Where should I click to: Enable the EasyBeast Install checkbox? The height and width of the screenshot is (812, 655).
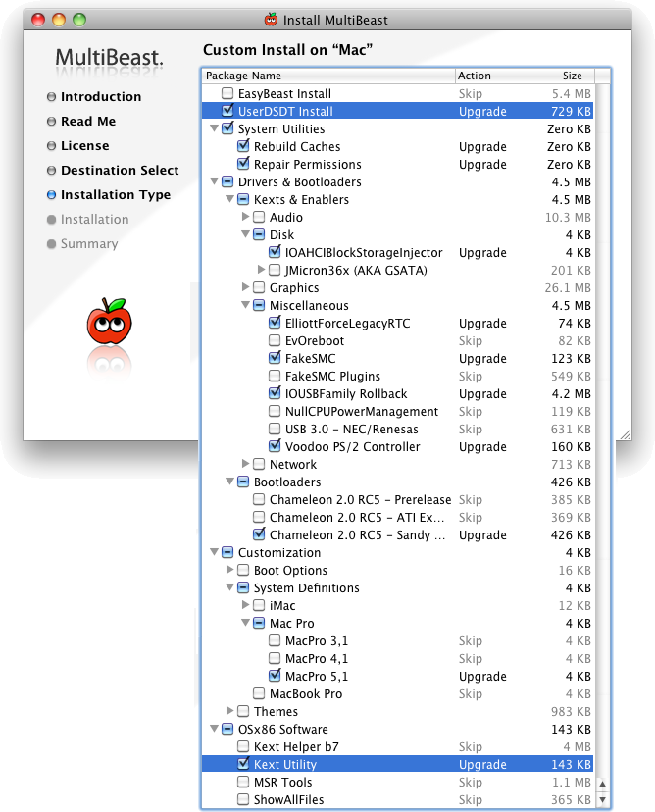227,93
